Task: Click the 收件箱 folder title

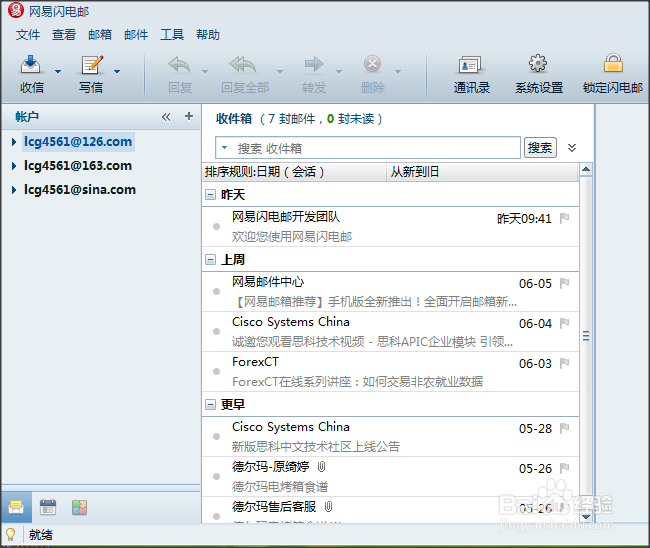Action: 234,119
